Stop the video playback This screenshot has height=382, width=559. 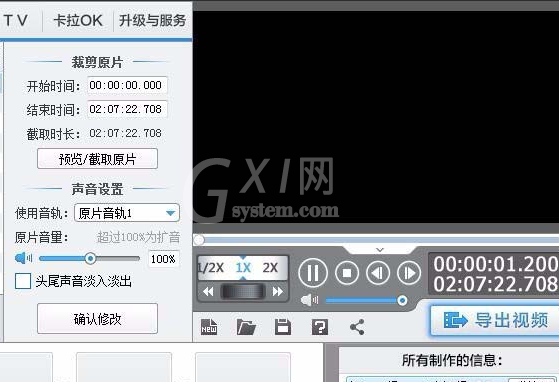pyautogui.click(x=347, y=273)
